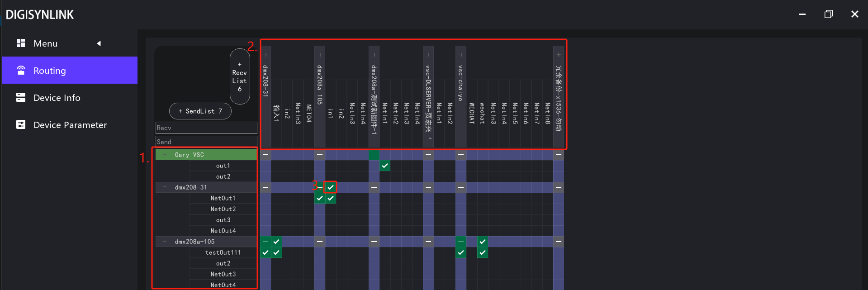Click dash cell at dmx208-31 row and vsc-chaiyo
Viewport: 868px width, 290px height.
pyautogui.click(x=461, y=187)
